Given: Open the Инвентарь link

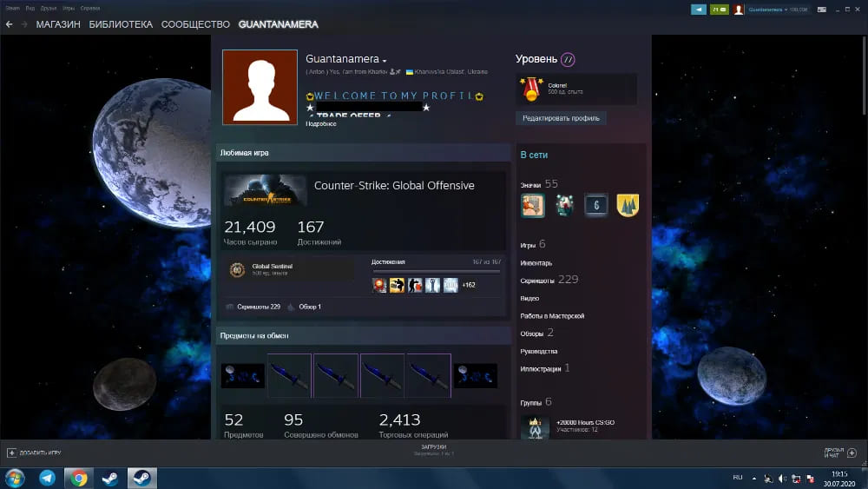Looking at the screenshot, I should point(536,263).
